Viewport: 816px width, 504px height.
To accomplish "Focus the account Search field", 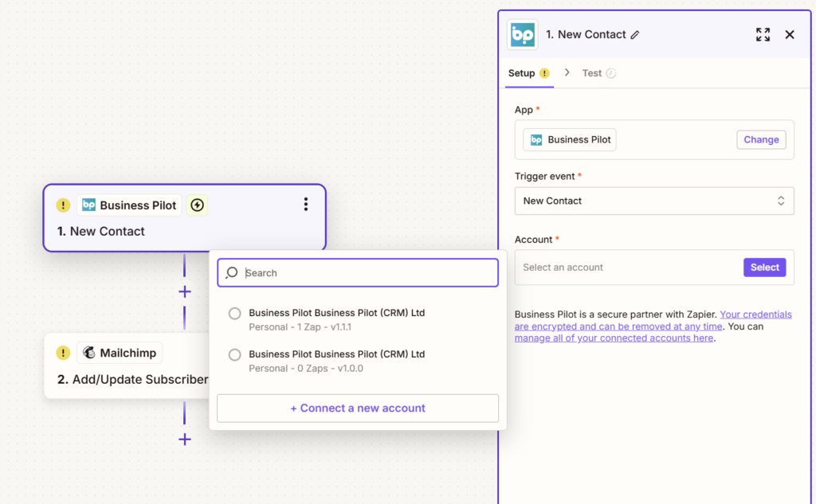I will [x=358, y=272].
